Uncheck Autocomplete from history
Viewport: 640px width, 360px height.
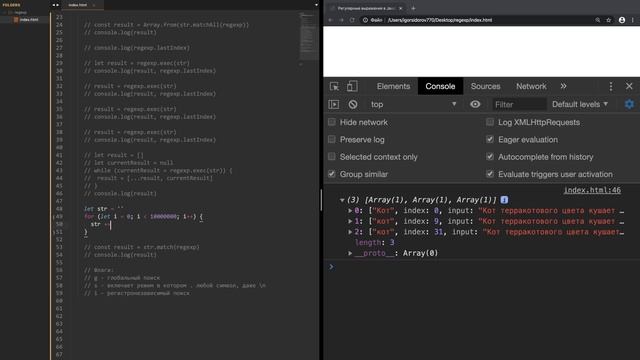point(490,157)
